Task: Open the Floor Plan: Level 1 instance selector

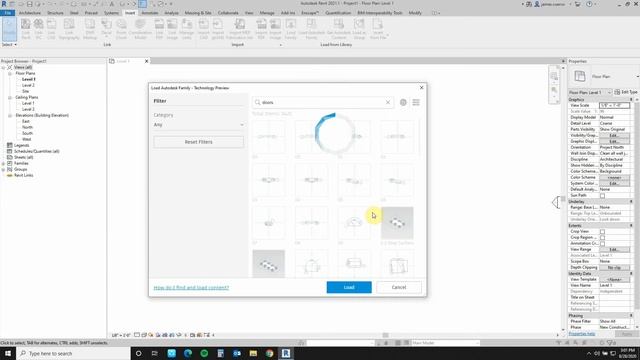Action: click(x=590, y=92)
